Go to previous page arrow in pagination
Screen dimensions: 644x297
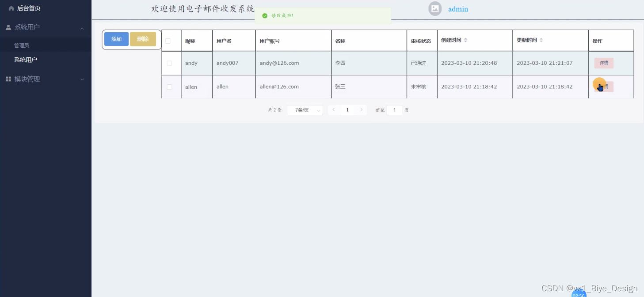[334, 110]
